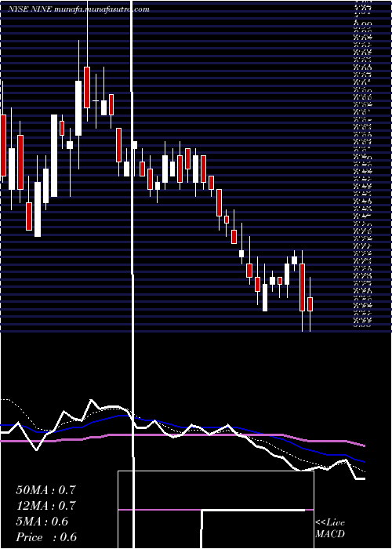Click the 'NYSE NINE' chart title text

click(31, 9)
